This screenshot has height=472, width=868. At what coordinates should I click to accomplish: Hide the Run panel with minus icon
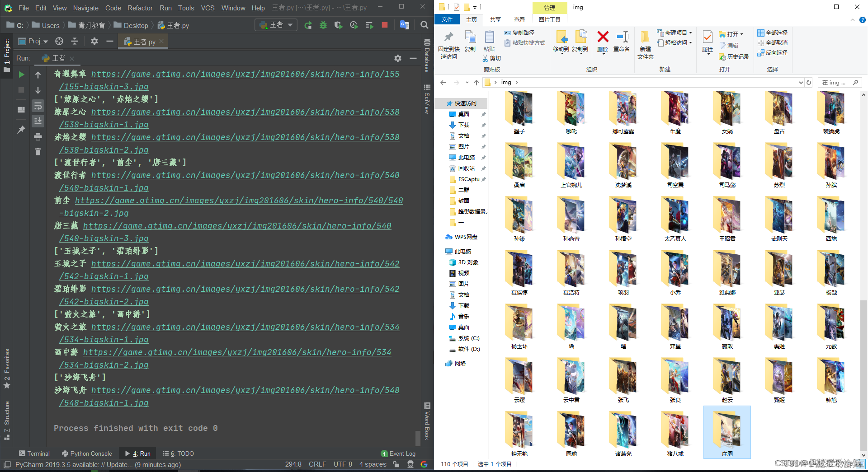(413, 58)
